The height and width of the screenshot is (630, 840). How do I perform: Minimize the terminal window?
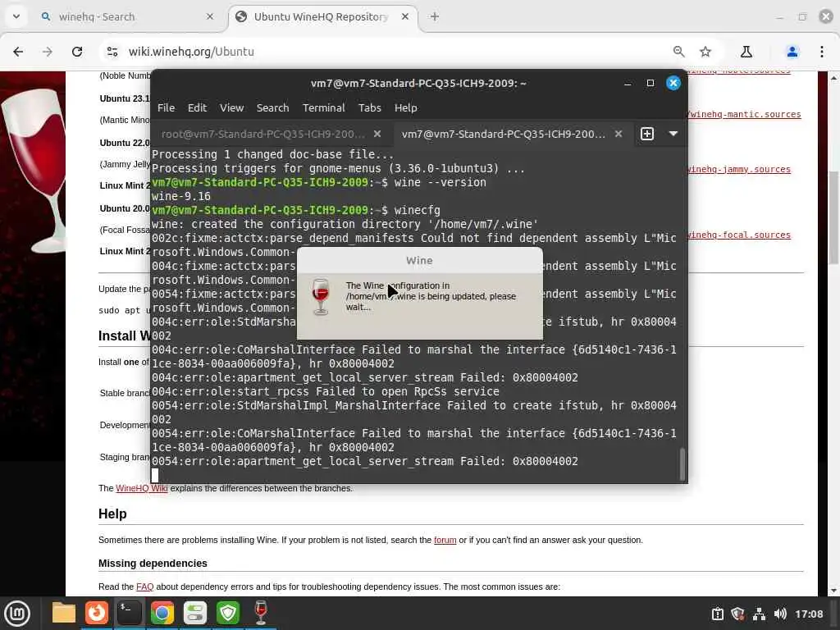pos(628,83)
